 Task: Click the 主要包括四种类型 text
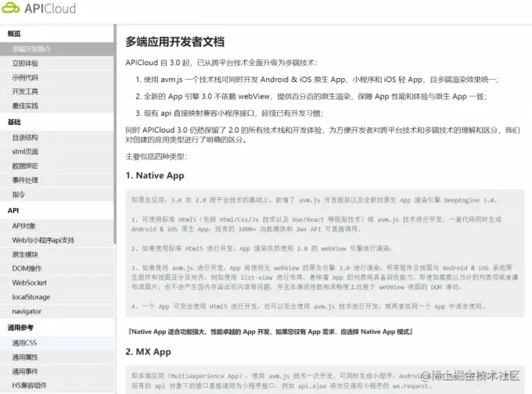click(x=156, y=156)
